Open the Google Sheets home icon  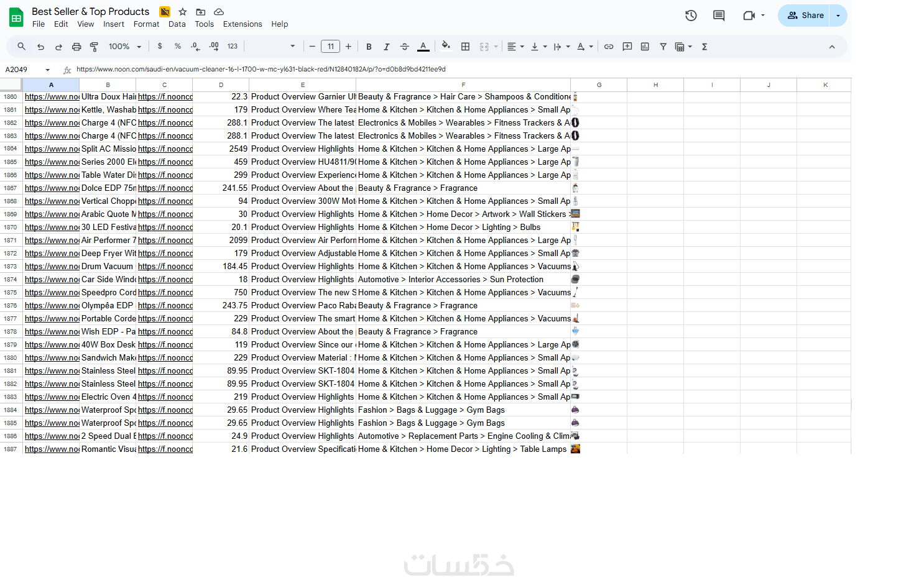coord(16,17)
